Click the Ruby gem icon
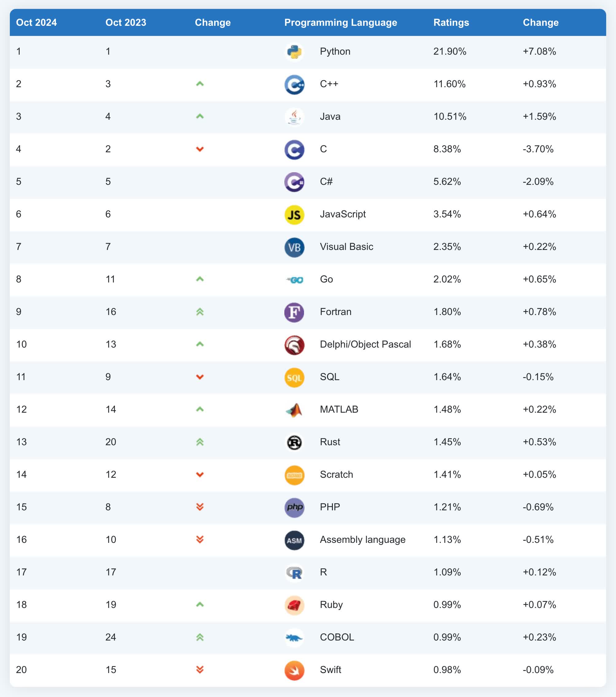Image resolution: width=616 pixels, height=697 pixels. coord(294,605)
